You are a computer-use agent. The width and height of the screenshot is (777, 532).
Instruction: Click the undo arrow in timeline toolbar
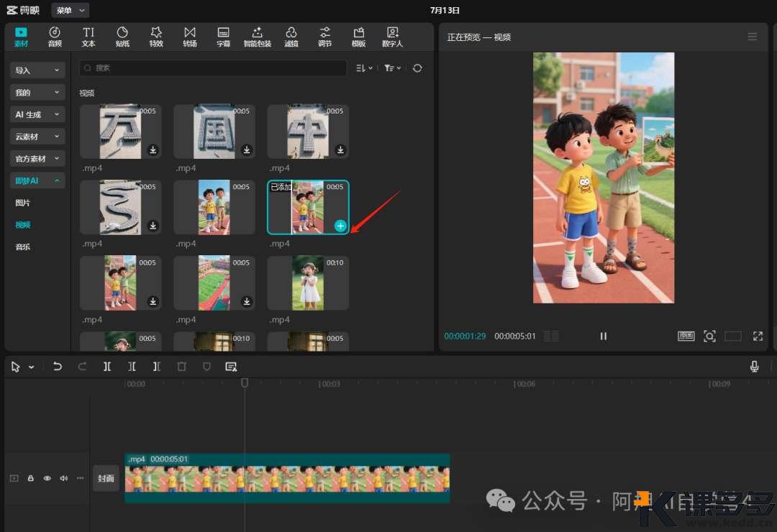(58, 367)
